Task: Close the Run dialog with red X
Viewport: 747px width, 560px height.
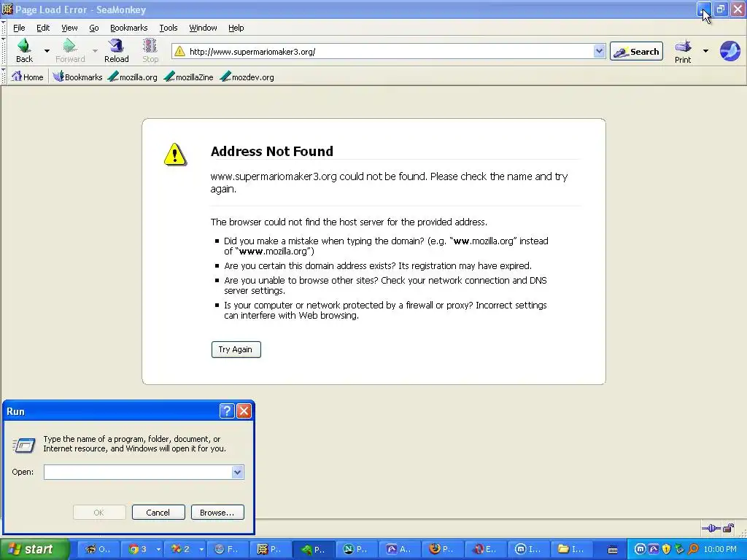Action: click(x=244, y=411)
